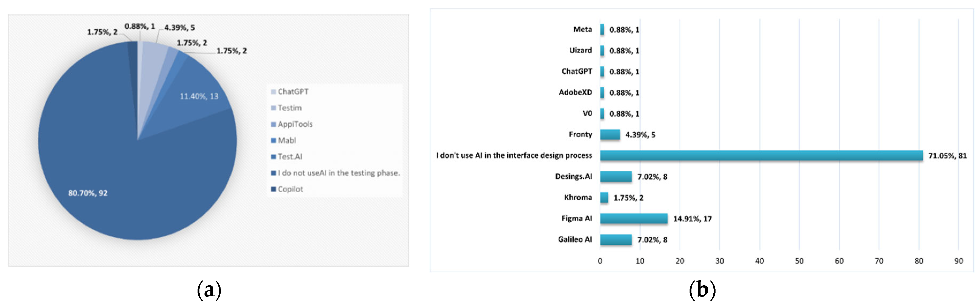Image resolution: width=980 pixels, height=307 pixels.
Task: Click the AppiTools legend color swatch
Action: (x=273, y=125)
